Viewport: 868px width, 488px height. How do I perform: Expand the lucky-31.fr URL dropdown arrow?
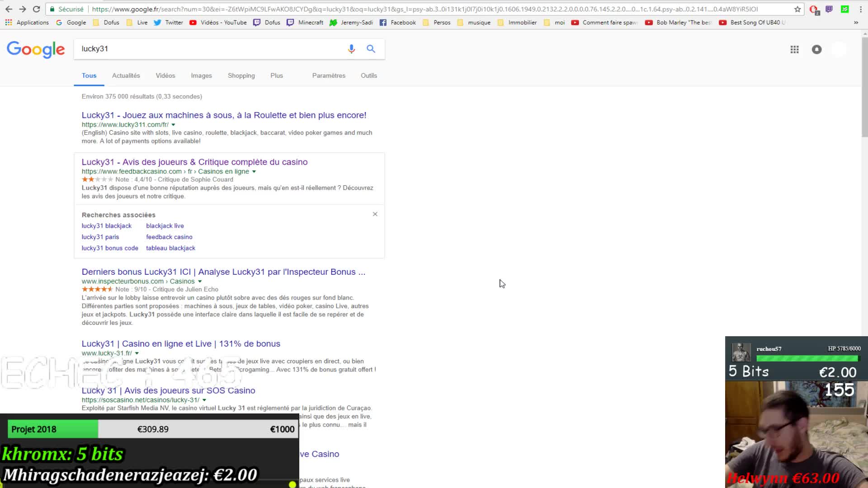(x=137, y=353)
